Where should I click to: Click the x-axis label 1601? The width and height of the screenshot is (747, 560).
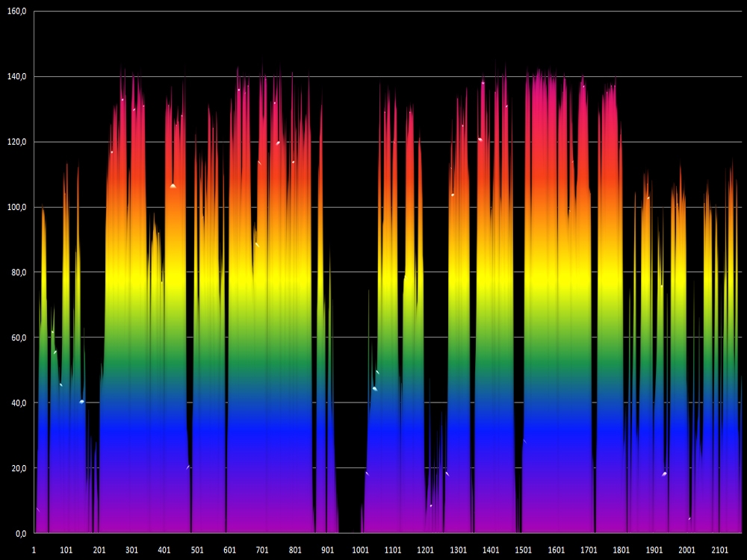[556, 550]
